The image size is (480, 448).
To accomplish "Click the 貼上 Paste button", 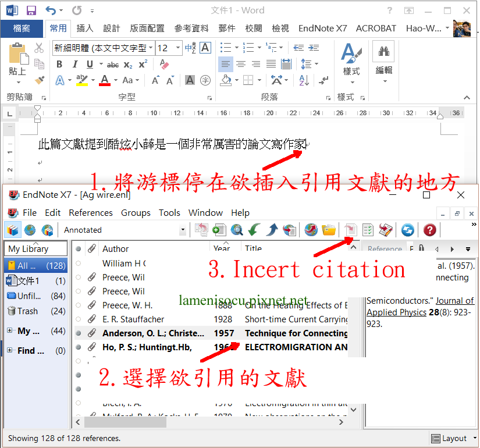I will [x=19, y=63].
